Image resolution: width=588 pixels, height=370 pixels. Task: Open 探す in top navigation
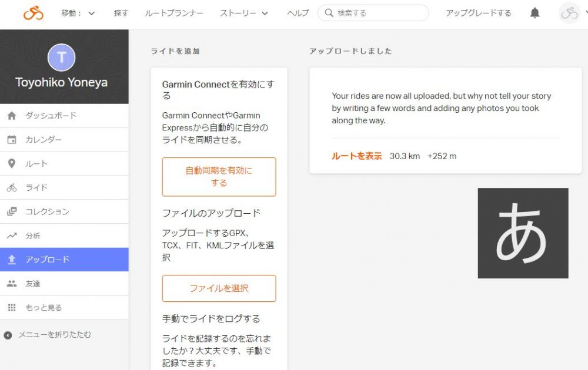[x=121, y=13]
